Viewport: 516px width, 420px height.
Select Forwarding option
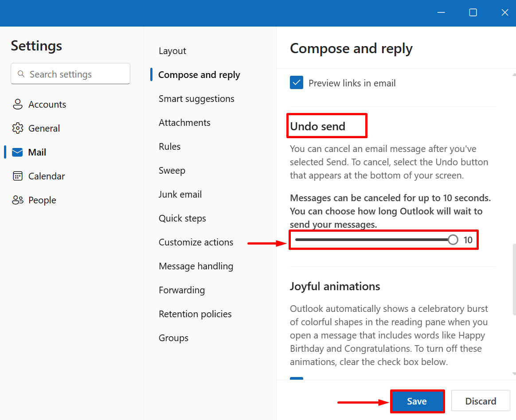[182, 290]
